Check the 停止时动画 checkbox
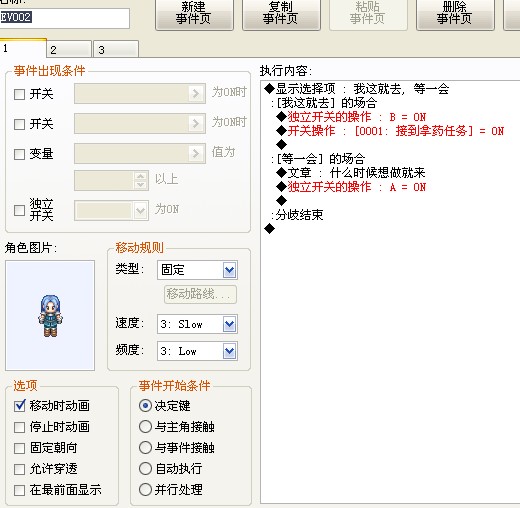The image size is (520, 508). [x=19, y=427]
